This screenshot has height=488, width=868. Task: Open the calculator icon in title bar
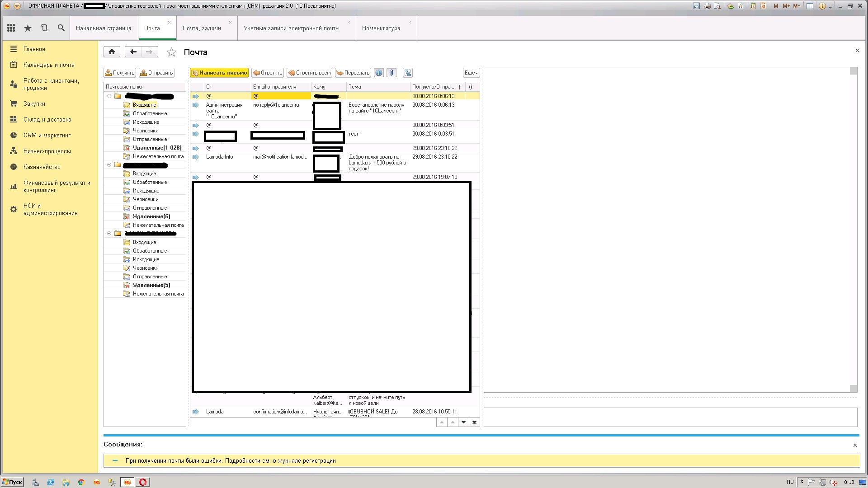coord(753,6)
